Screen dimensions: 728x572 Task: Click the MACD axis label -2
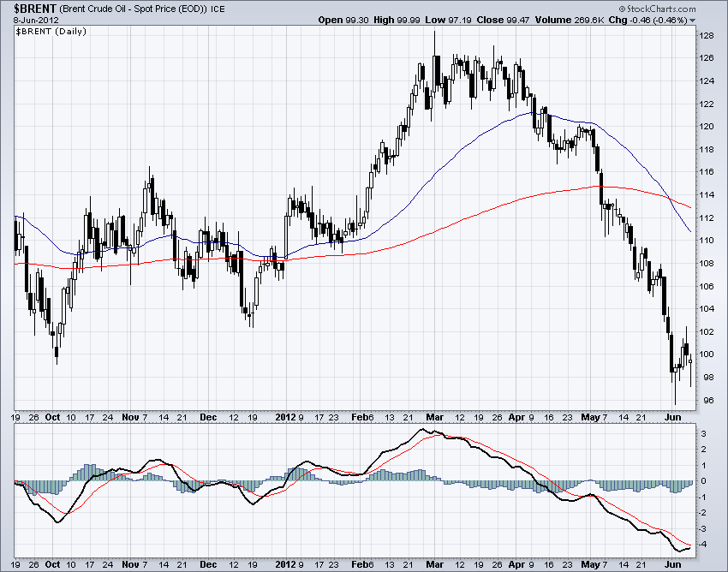click(703, 513)
